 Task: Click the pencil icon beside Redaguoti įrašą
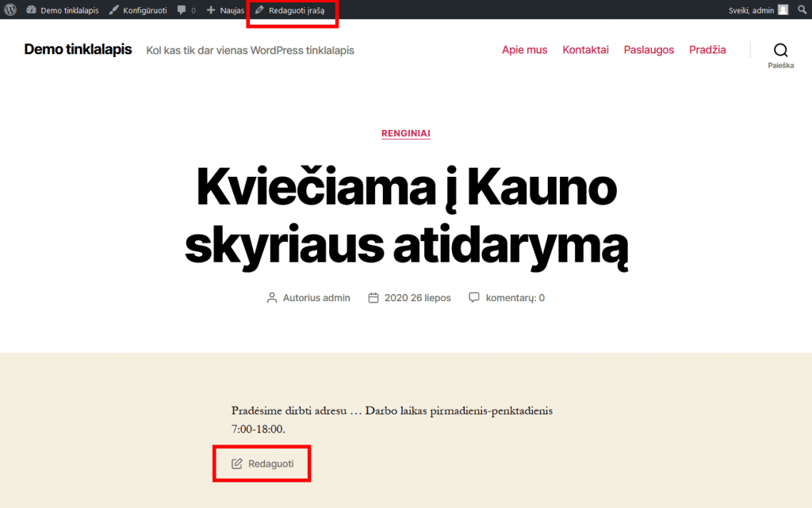259,10
